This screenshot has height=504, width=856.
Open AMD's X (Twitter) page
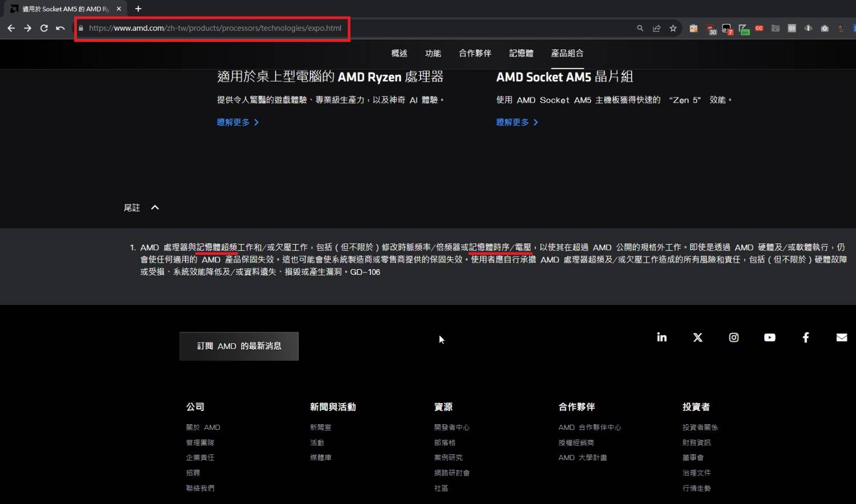tap(698, 338)
